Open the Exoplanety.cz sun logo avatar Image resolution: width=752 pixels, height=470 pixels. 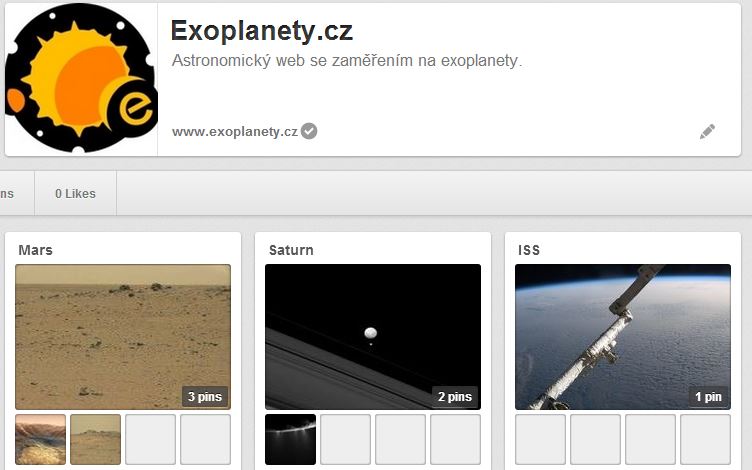(82, 79)
